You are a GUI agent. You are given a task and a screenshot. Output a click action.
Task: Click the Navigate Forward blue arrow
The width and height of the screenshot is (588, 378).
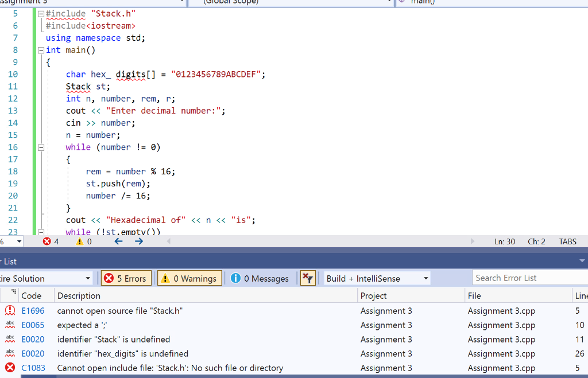138,241
